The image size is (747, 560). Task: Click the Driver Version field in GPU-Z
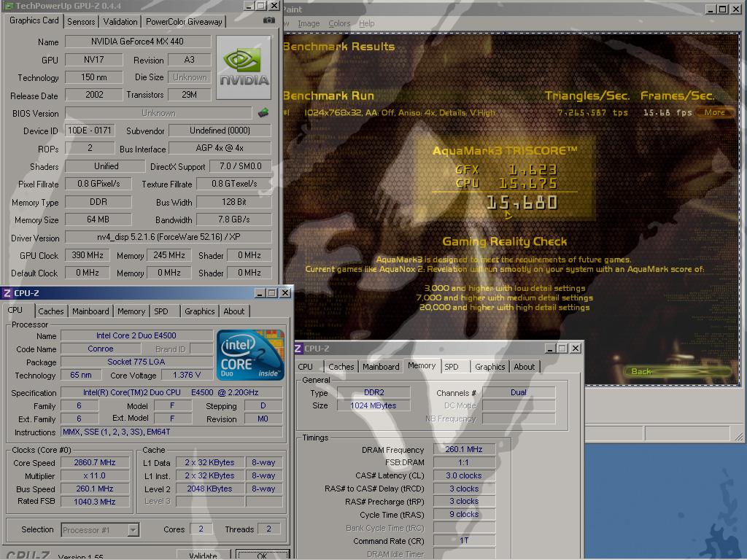pos(169,237)
